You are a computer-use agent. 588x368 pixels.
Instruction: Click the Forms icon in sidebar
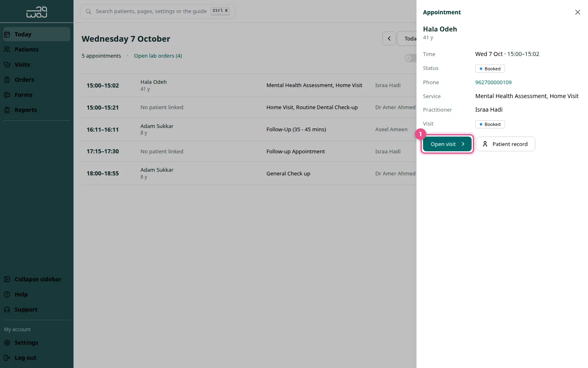click(x=7, y=95)
